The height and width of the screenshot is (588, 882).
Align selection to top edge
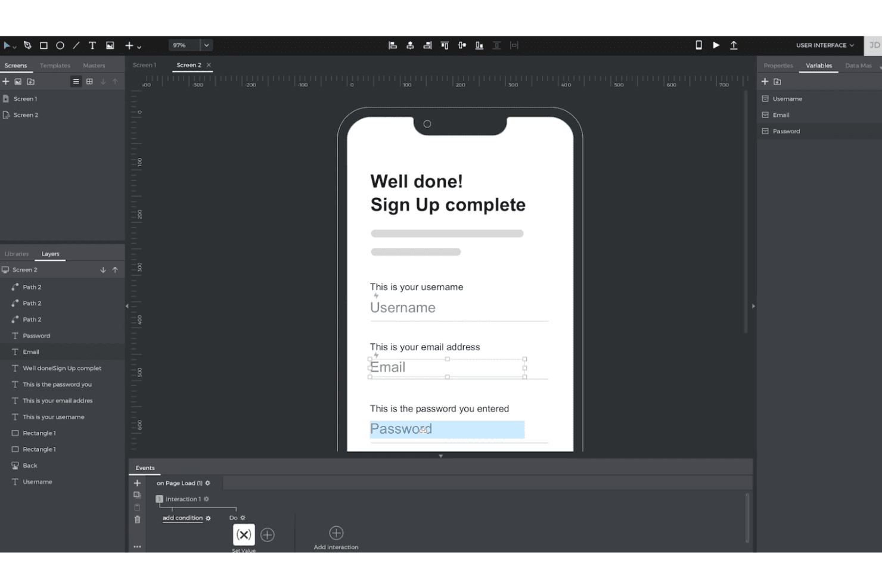click(x=445, y=45)
